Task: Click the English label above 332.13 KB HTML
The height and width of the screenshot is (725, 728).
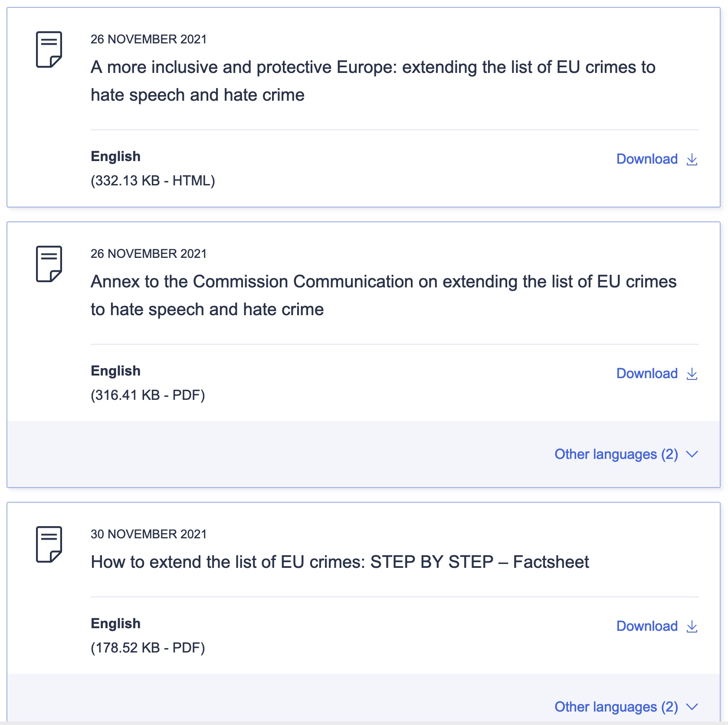Action: coord(115,157)
